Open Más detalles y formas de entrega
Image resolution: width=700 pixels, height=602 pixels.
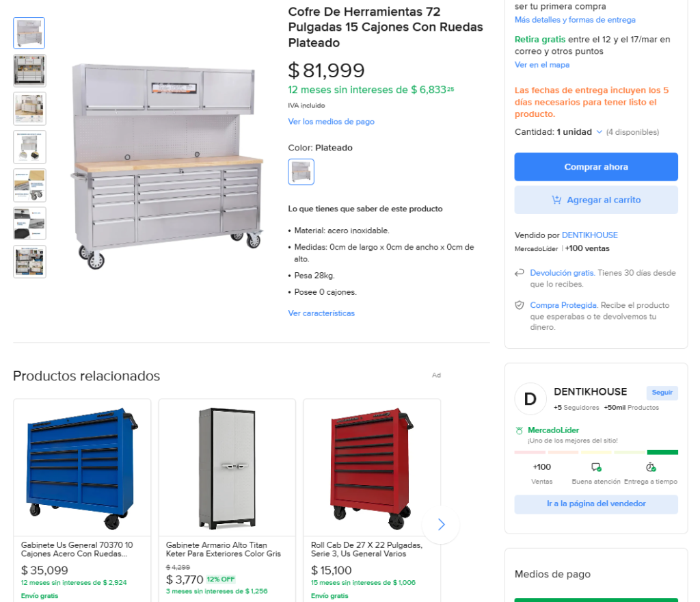(575, 20)
